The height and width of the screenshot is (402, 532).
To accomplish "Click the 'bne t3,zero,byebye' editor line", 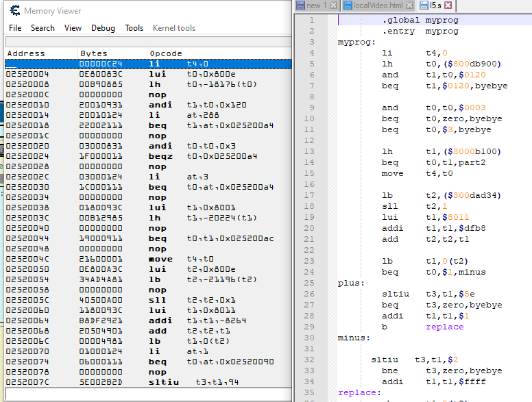I will click(x=442, y=370).
